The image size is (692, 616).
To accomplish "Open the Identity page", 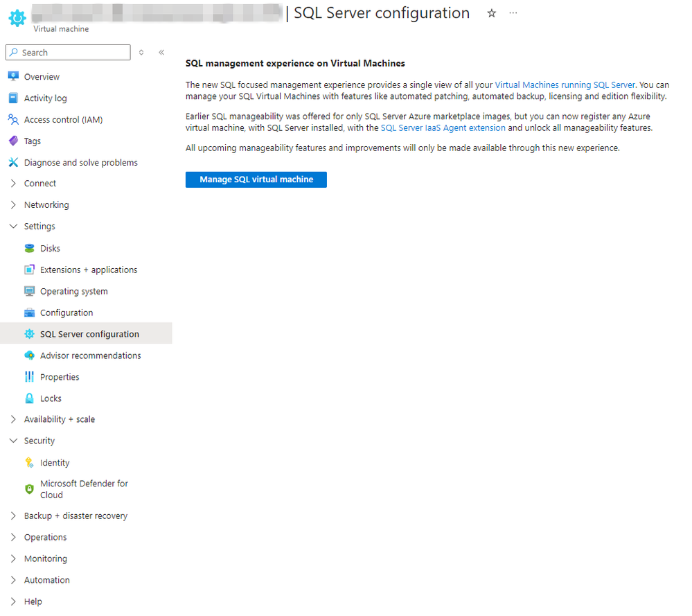I will pyautogui.click(x=55, y=463).
